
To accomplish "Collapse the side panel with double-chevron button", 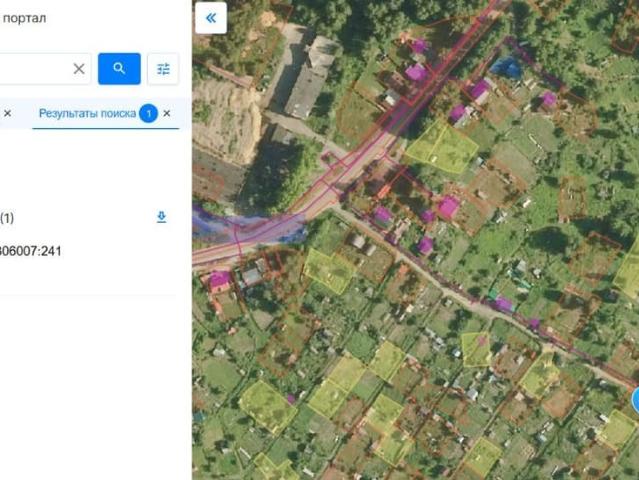I will pos(211,18).
